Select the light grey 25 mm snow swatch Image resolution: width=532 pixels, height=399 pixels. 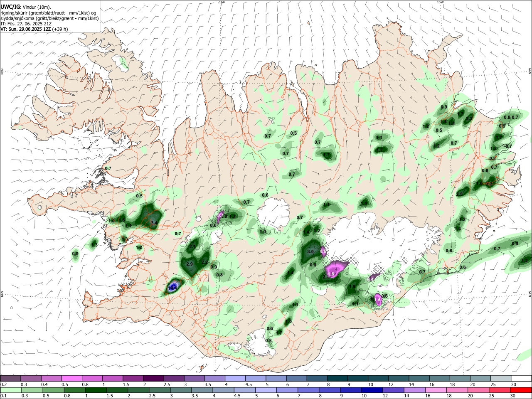pyautogui.click(x=501, y=378)
